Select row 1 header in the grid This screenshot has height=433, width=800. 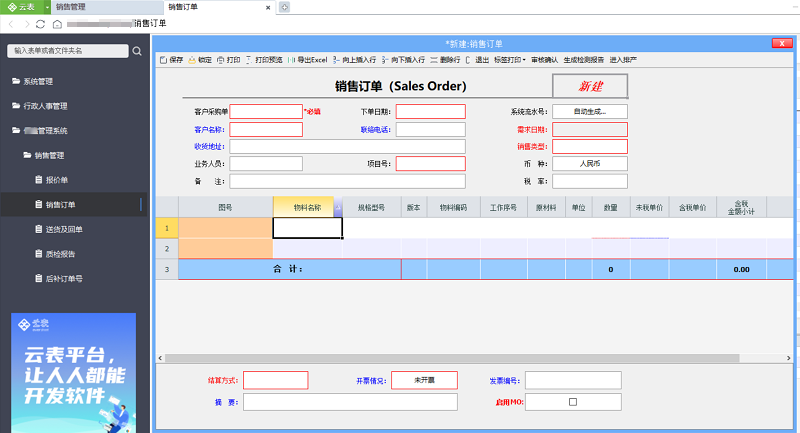tap(167, 228)
